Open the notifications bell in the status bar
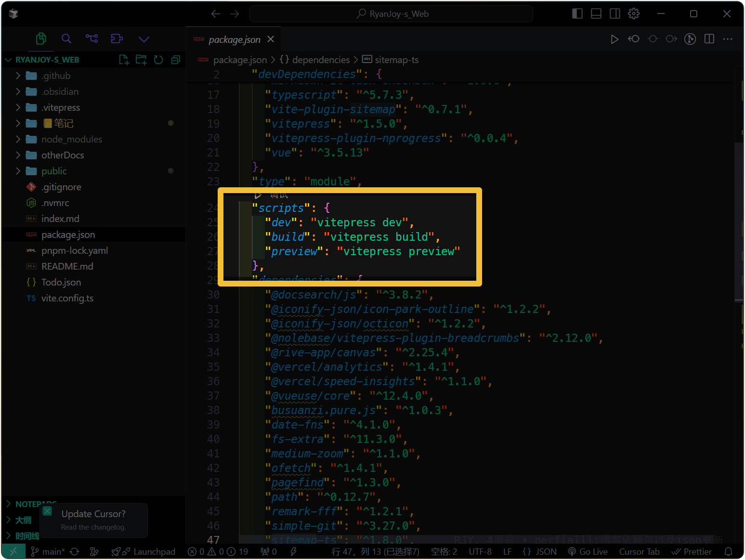This screenshot has width=745, height=560. tap(728, 551)
